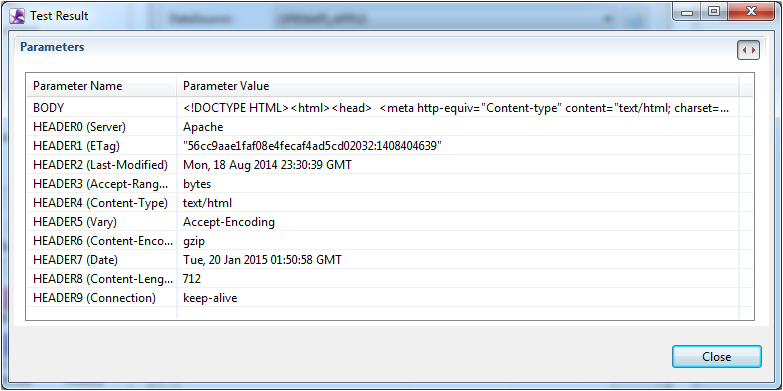Click the Parameters section title
The height and width of the screenshot is (391, 783).
point(52,47)
